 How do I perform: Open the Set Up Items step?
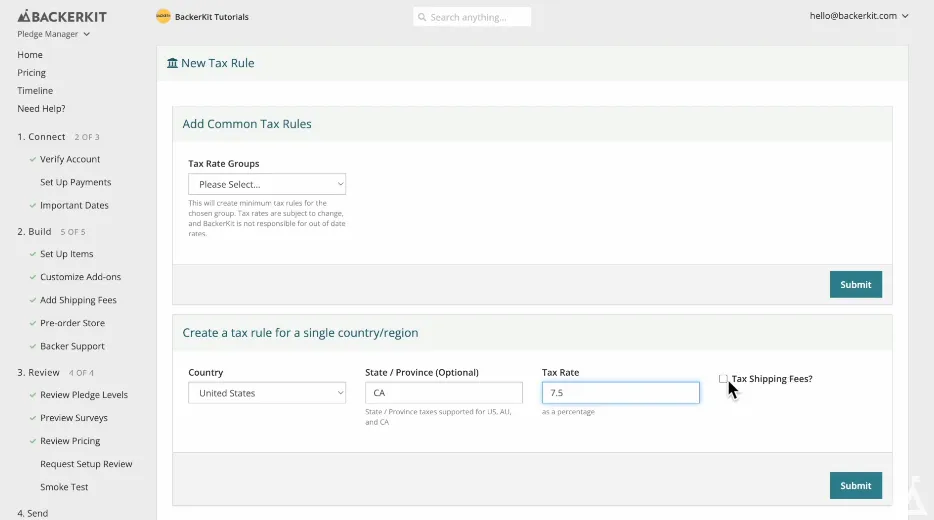(x=67, y=254)
